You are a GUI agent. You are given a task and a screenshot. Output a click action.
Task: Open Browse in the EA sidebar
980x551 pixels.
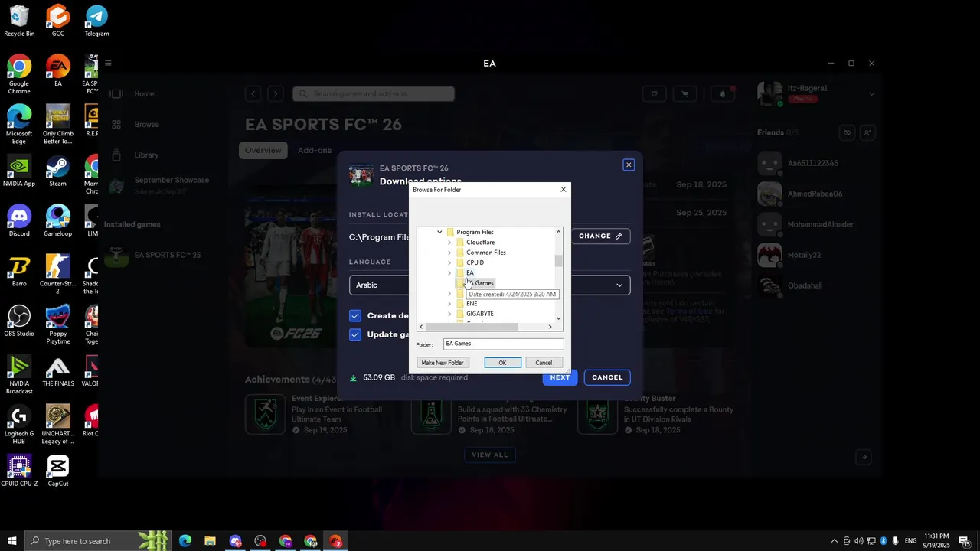[146, 125]
